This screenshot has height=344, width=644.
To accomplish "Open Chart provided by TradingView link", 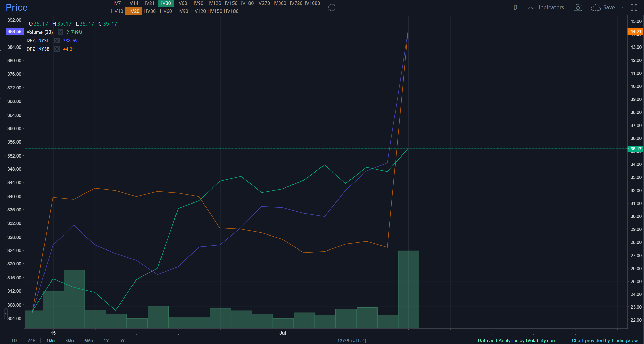I will [x=605, y=341].
